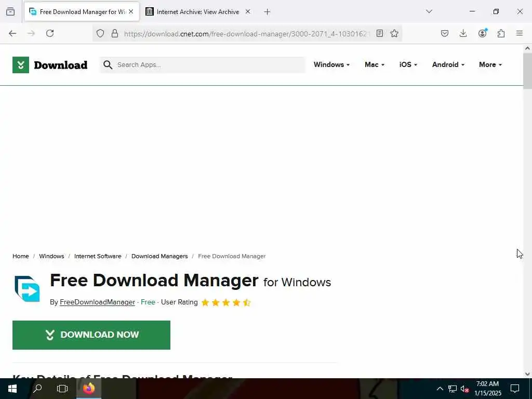The width and height of the screenshot is (532, 399).
Task: Click the browser address bar URL
Action: coord(246,34)
